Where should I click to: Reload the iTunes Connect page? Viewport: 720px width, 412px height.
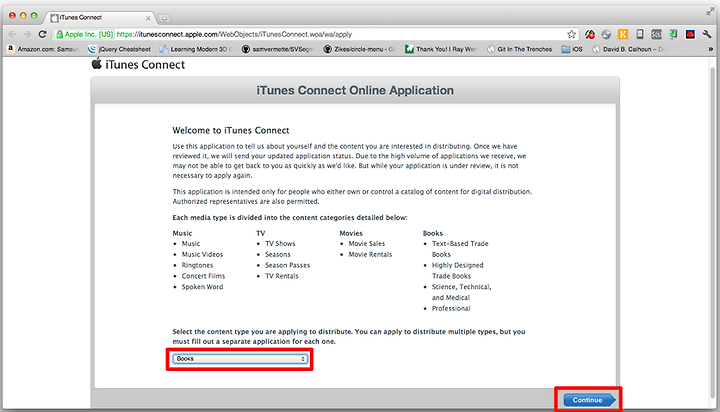(42, 34)
